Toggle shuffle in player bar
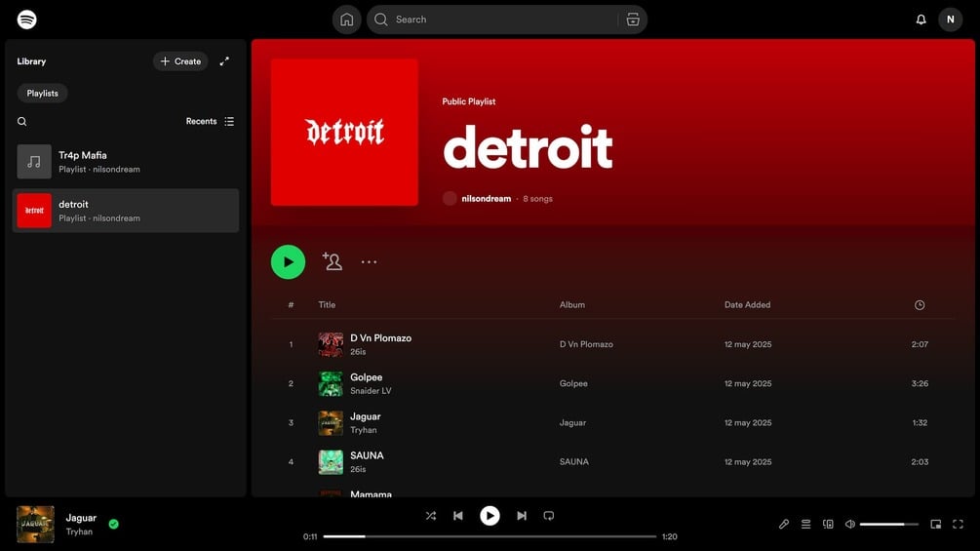980x551 pixels. tap(431, 515)
